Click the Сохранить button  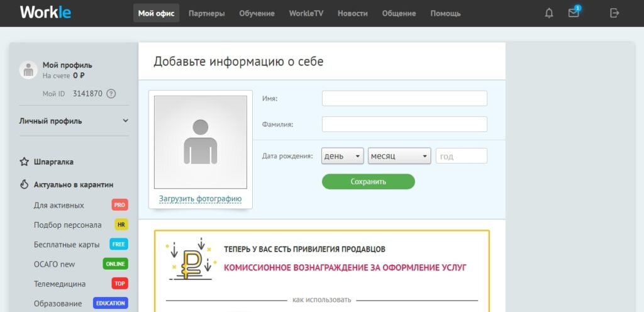point(369,181)
